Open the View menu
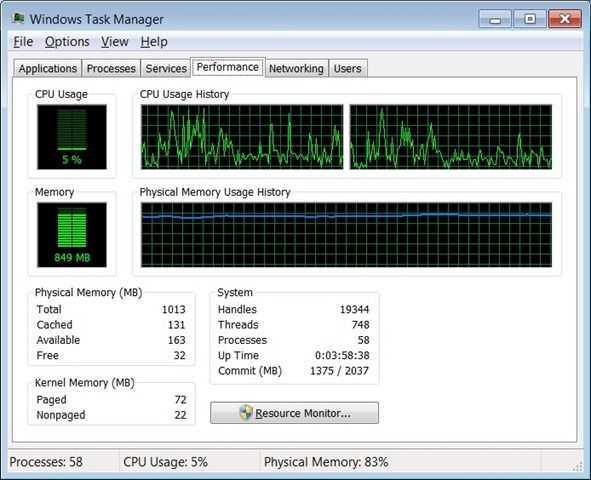Image resolution: width=591 pixels, height=480 pixels. (115, 42)
